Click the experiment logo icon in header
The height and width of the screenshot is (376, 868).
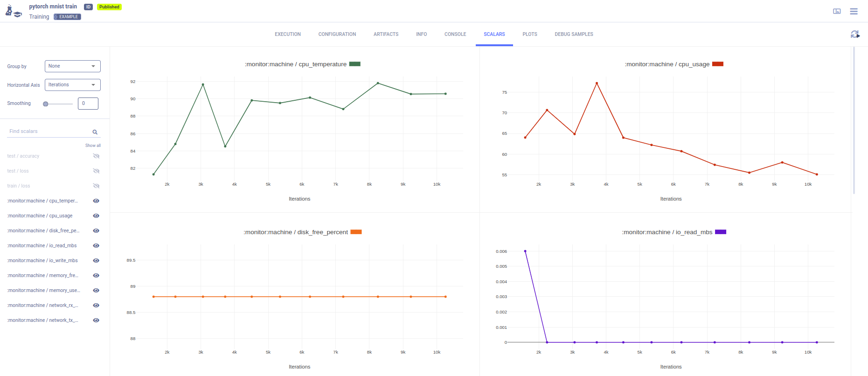(13, 11)
